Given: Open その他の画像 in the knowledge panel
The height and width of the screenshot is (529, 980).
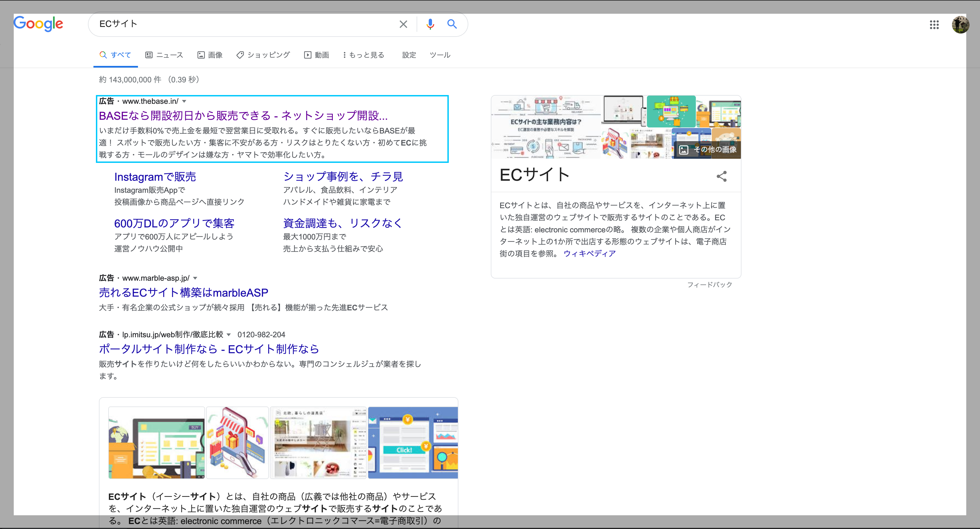Looking at the screenshot, I should pos(707,149).
